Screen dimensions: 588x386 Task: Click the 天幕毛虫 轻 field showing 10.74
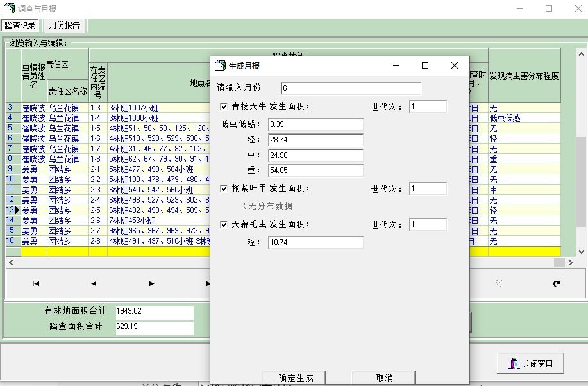click(x=315, y=242)
